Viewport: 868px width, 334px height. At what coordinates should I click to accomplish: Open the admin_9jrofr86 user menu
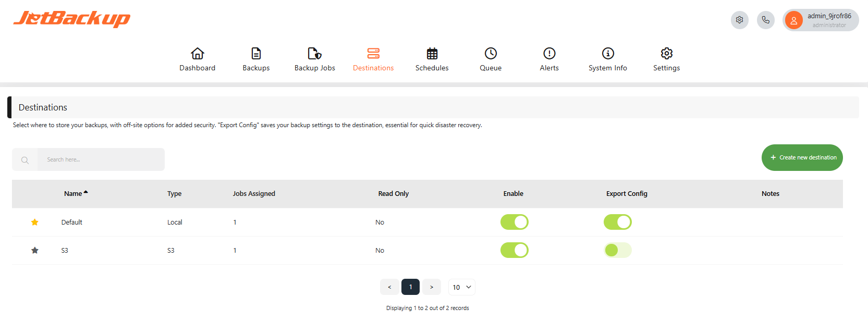820,20
